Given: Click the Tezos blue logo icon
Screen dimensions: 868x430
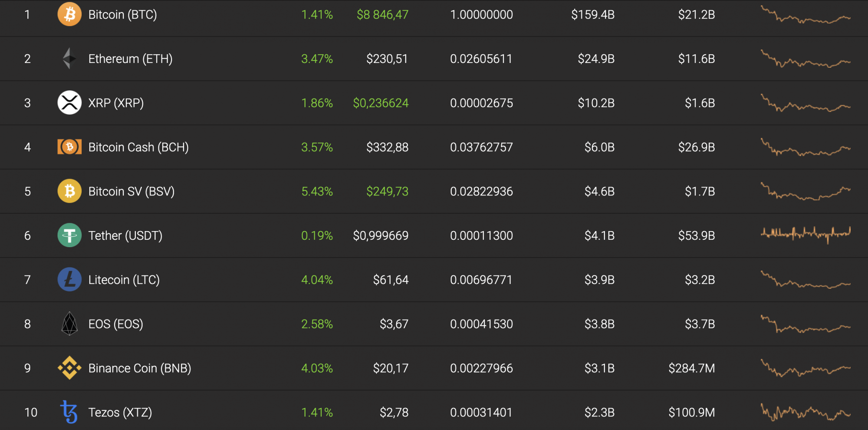Looking at the screenshot, I should pos(69,412).
